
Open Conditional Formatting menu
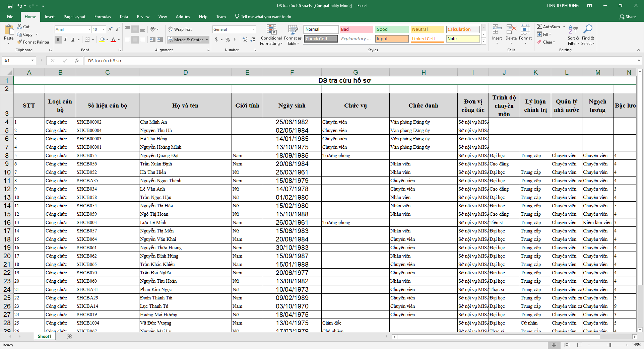[271, 35]
